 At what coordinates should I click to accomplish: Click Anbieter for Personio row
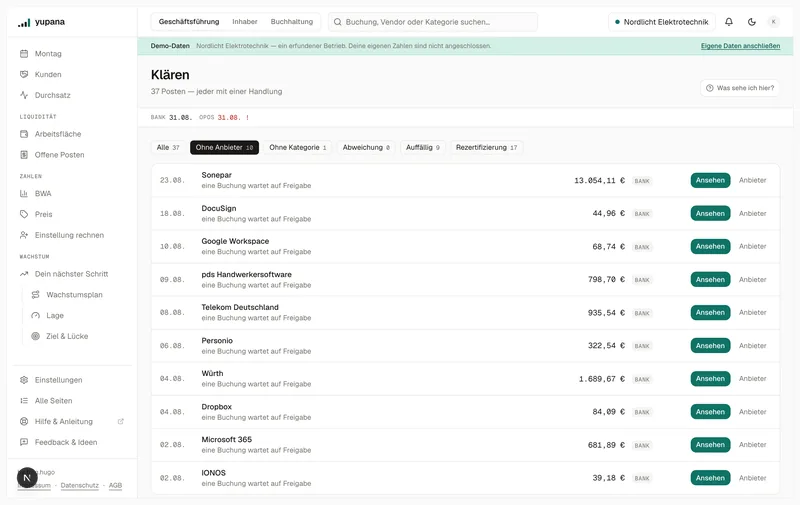coord(753,346)
